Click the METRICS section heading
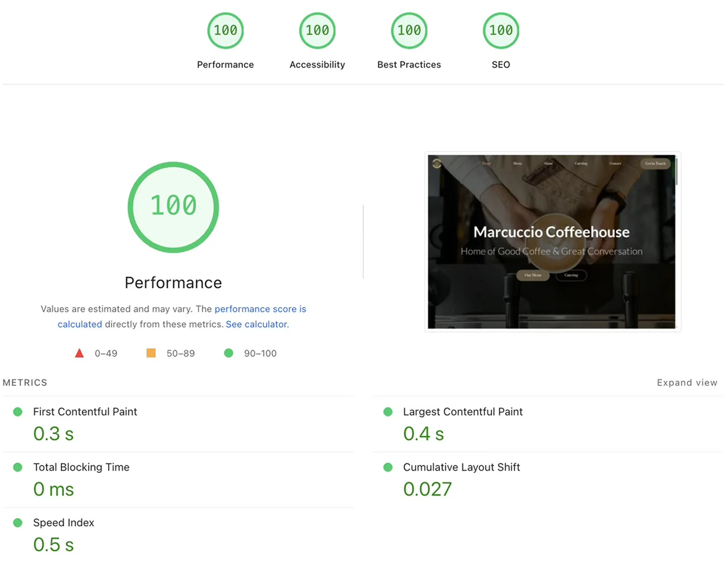Image resolution: width=728 pixels, height=565 pixels. pyautogui.click(x=25, y=383)
